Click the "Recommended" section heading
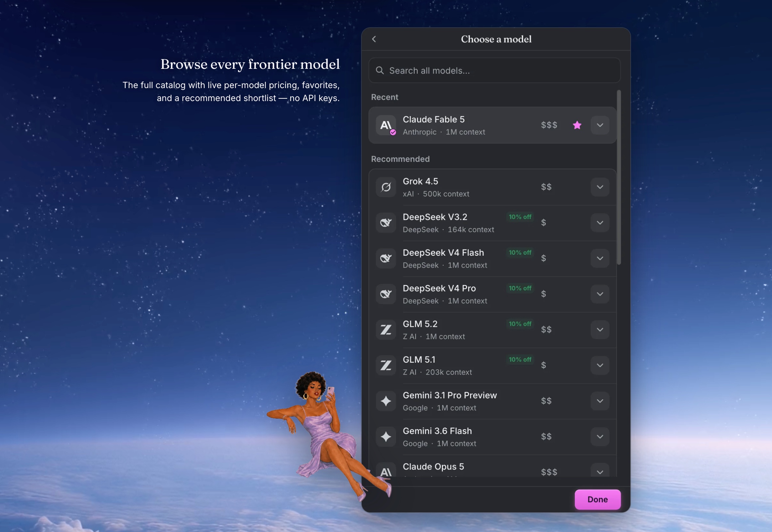 (400, 159)
